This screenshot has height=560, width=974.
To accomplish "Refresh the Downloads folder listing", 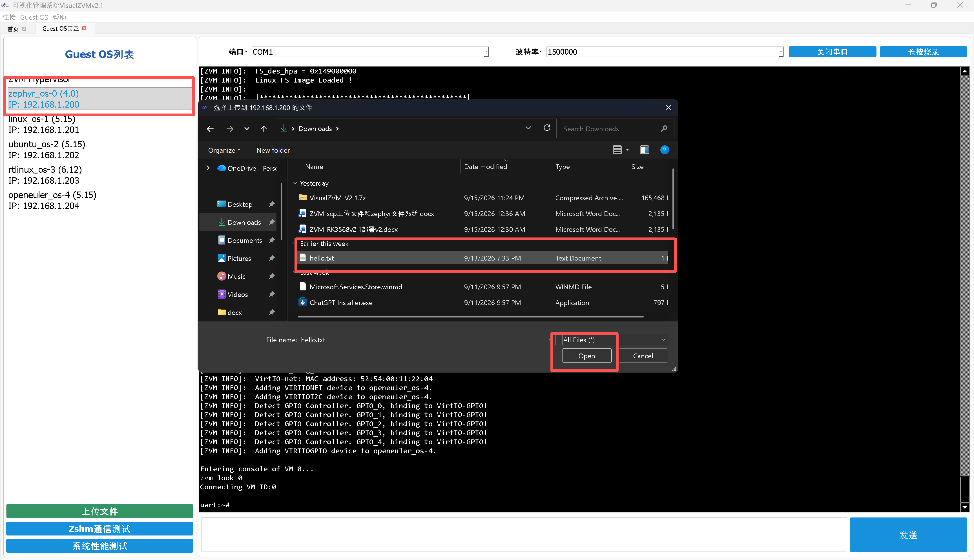I will point(547,128).
